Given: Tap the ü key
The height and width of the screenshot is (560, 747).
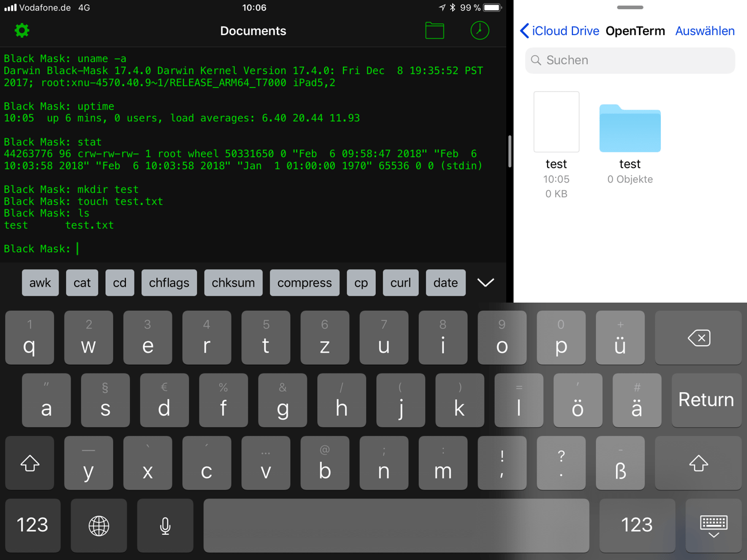Looking at the screenshot, I should click(x=620, y=338).
